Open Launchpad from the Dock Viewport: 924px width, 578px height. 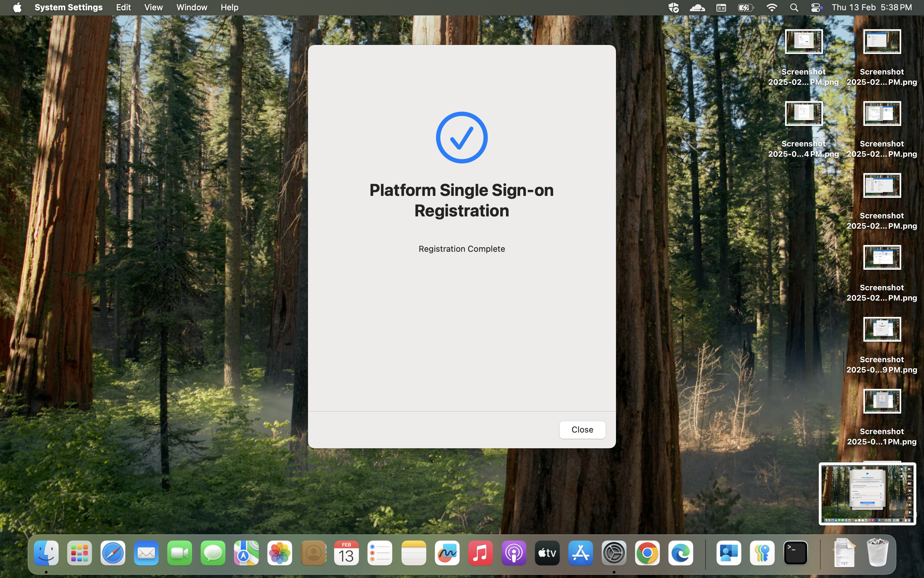[x=80, y=553]
